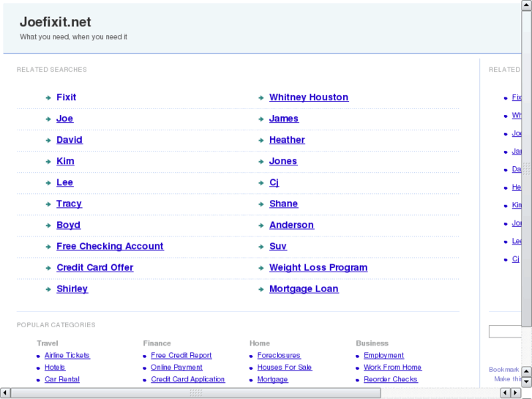Screen dimensions: 532x399
Task: Follow the Weight Loss Program link
Action: coord(318,268)
